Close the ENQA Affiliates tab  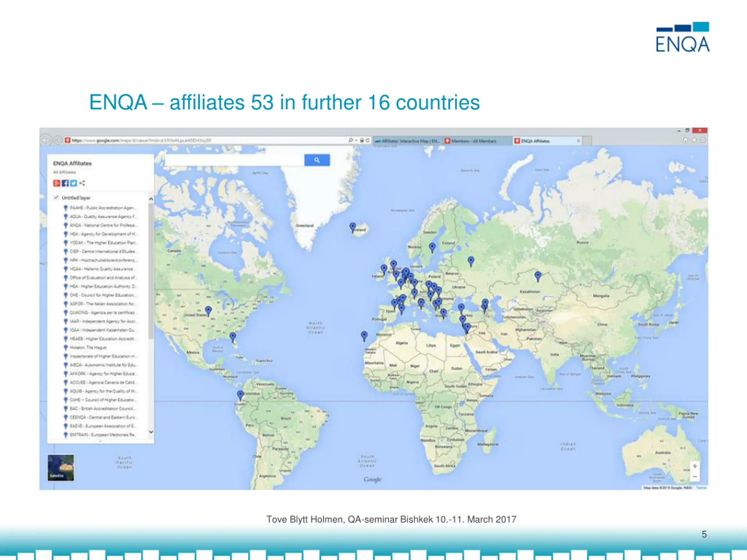click(x=578, y=141)
